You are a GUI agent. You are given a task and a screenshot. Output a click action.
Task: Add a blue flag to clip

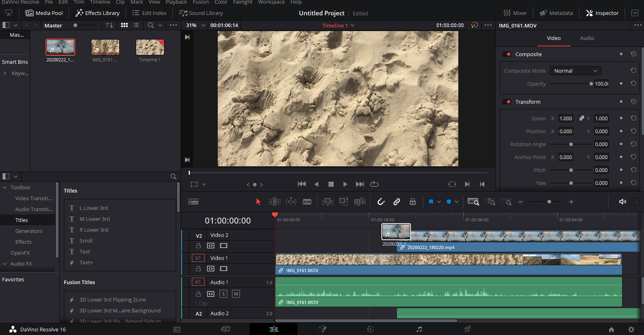(431, 202)
